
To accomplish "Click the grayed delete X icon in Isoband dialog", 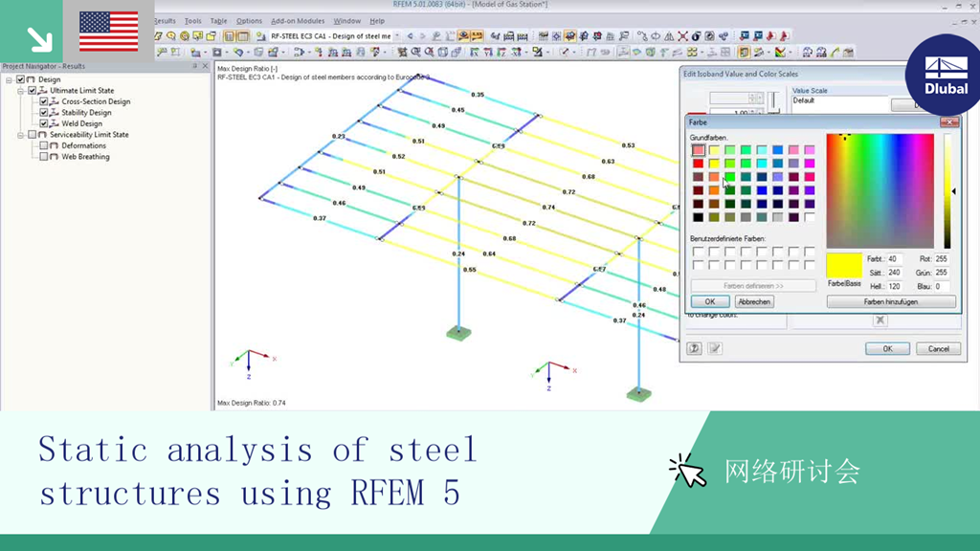I will [x=880, y=320].
